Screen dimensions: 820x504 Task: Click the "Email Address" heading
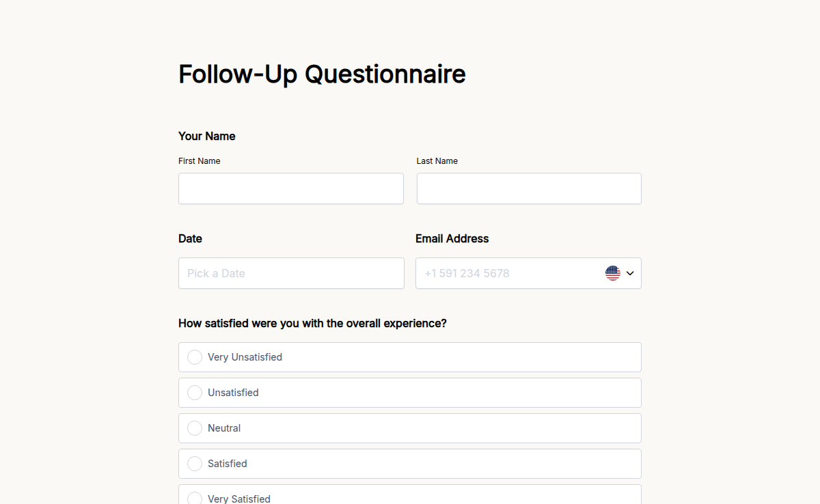452,238
